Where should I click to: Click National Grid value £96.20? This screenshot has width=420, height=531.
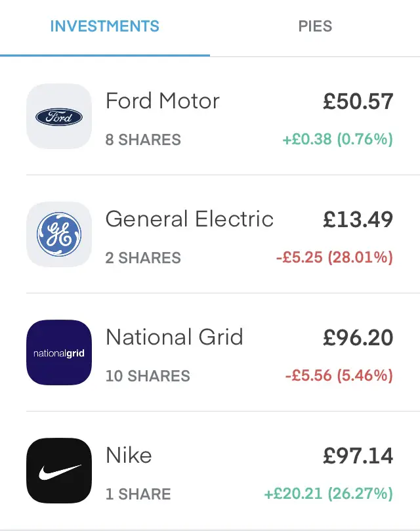(x=358, y=337)
